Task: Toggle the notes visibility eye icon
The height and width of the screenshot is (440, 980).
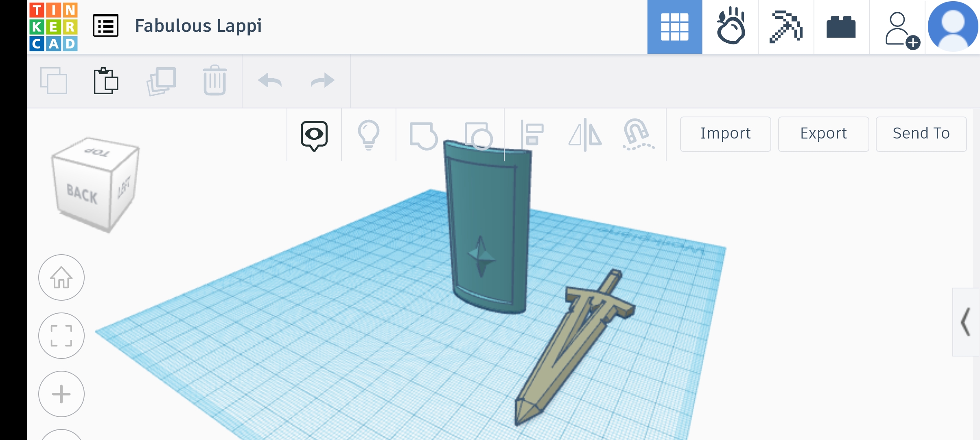Action: pos(314,136)
